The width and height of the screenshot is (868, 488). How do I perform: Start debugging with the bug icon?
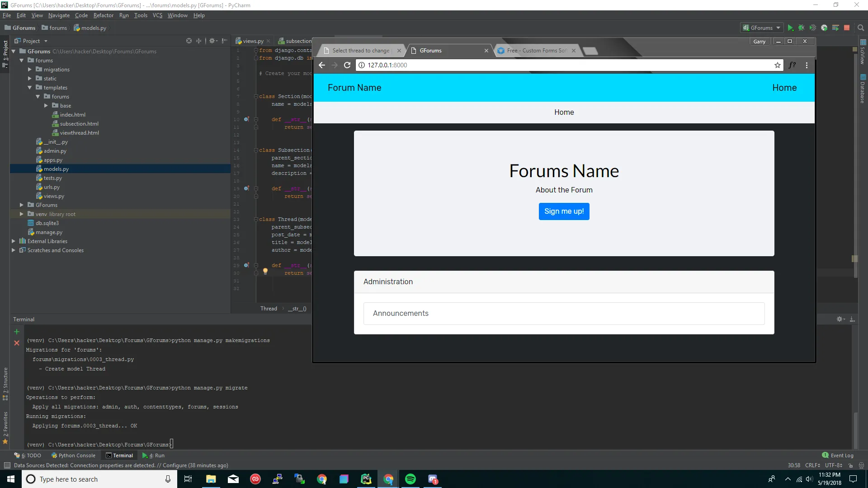click(801, 28)
